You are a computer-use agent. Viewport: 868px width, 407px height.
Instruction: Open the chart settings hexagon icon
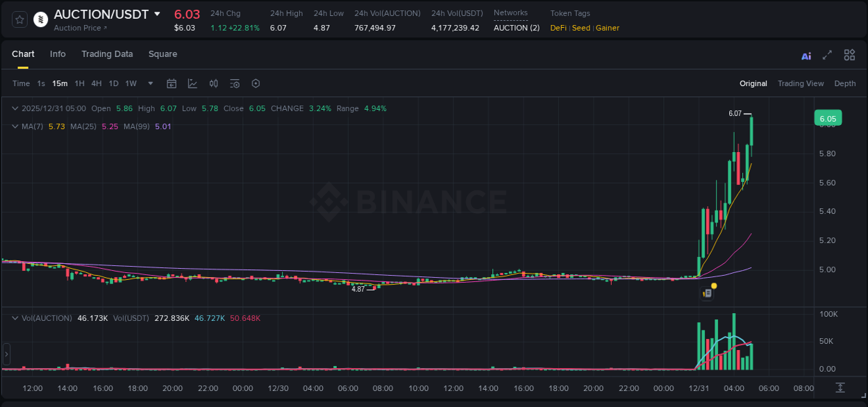256,83
